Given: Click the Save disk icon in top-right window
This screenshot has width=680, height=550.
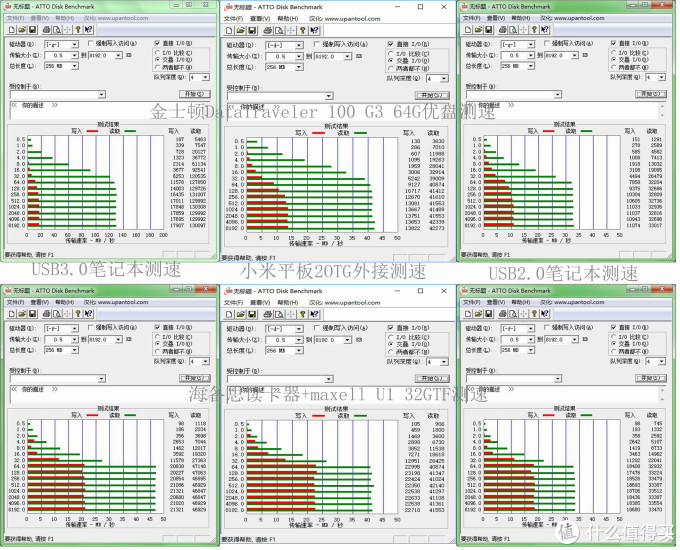Looking at the screenshot, I should tap(489, 30).
